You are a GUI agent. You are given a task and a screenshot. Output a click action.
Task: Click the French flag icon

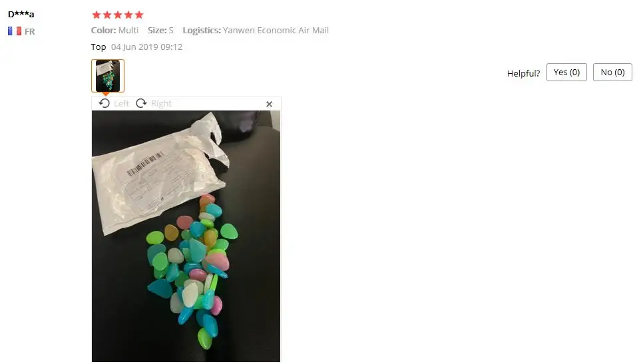pyautogui.click(x=15, y=31)
